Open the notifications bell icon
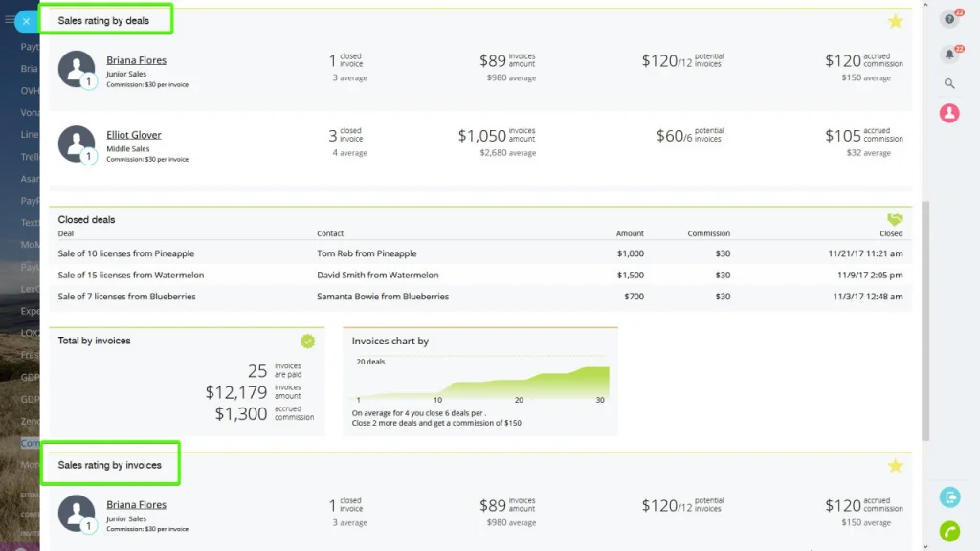Screen dimensions: 980x551 (x=949, y=55)
